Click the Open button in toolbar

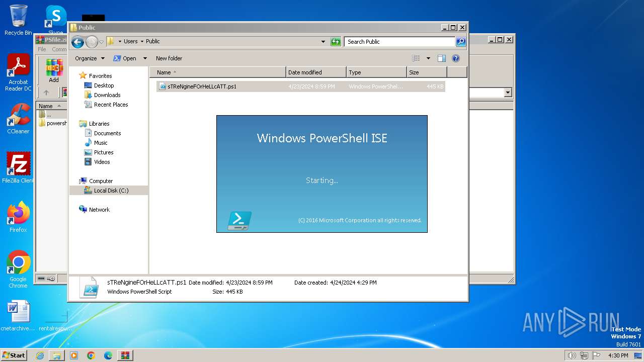tap(125, 58)
